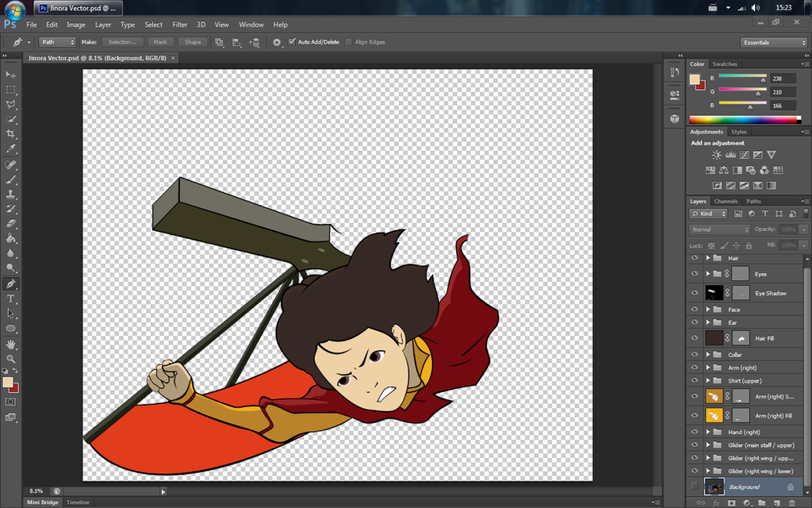
Task: Click the zoom percentage field 8.1%
Action: tap(36, 491)
